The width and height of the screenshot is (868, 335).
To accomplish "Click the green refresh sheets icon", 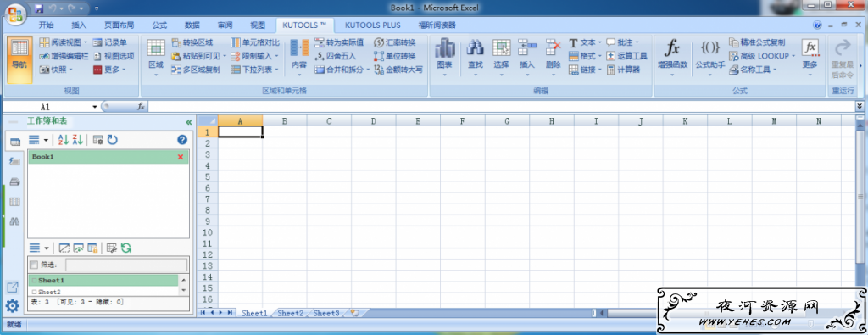I will 126,248.
